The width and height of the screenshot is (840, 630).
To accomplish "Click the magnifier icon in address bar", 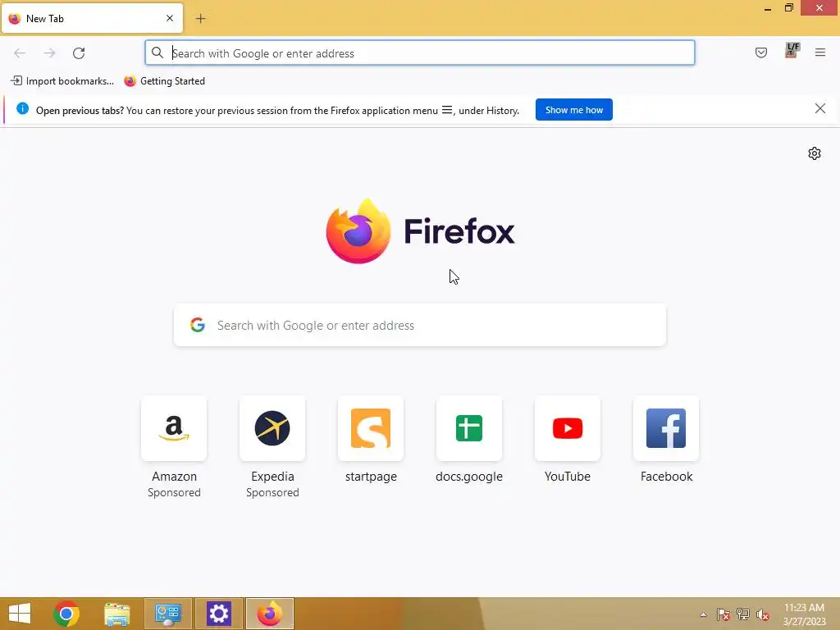I will point(157,52).
